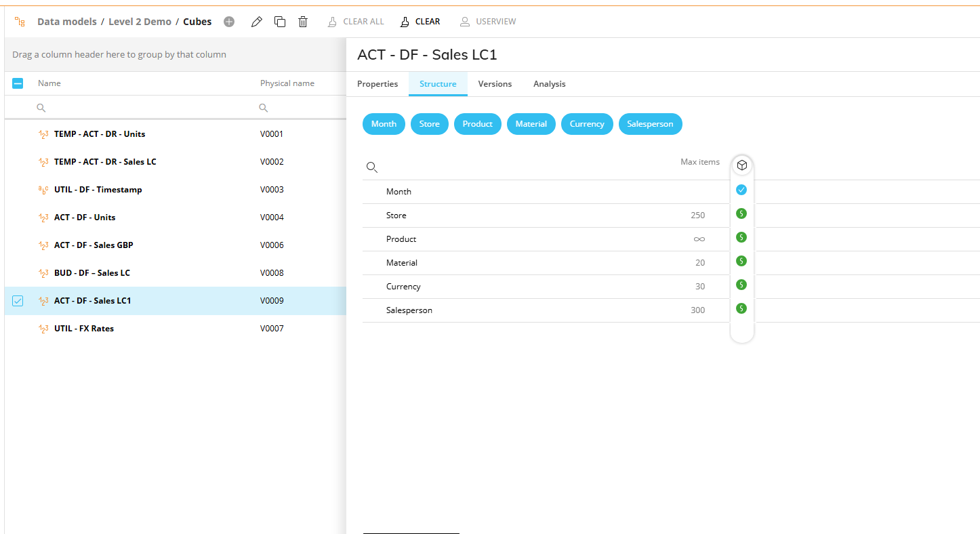The height and width of the screenshot is (534, 980).
Task: Click the Material row label
Action: [402, 263]
